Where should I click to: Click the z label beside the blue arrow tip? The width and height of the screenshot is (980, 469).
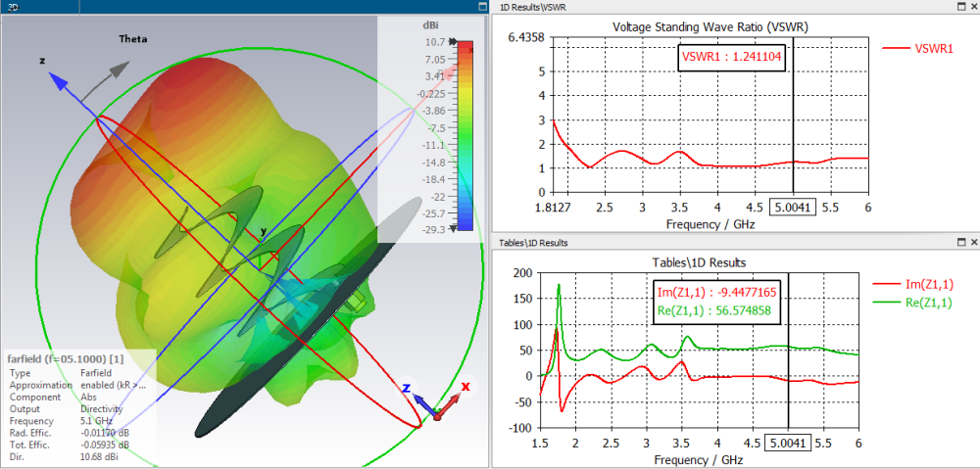(42, 61)
